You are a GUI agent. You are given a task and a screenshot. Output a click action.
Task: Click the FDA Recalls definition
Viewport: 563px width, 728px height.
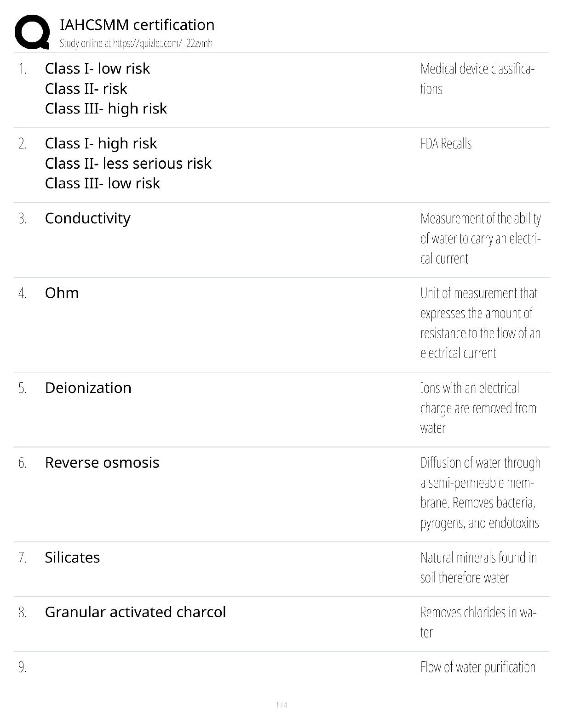[x=446, y=144]
